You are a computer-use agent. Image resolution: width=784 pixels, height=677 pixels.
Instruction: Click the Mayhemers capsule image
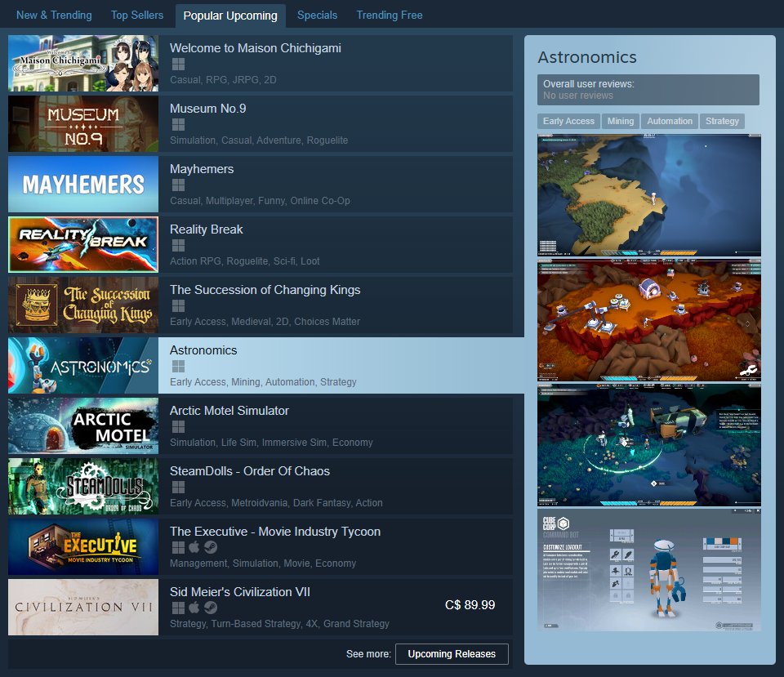tap(83, 185)
